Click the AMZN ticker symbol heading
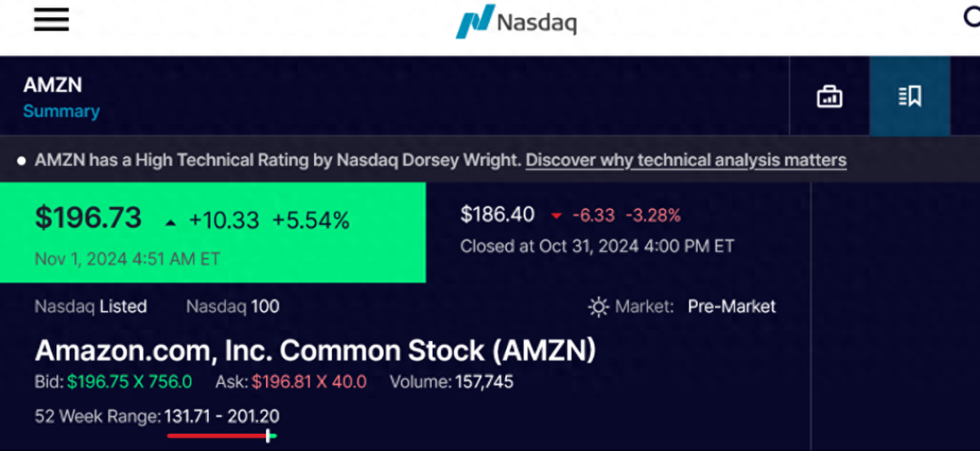 point(53,85)
